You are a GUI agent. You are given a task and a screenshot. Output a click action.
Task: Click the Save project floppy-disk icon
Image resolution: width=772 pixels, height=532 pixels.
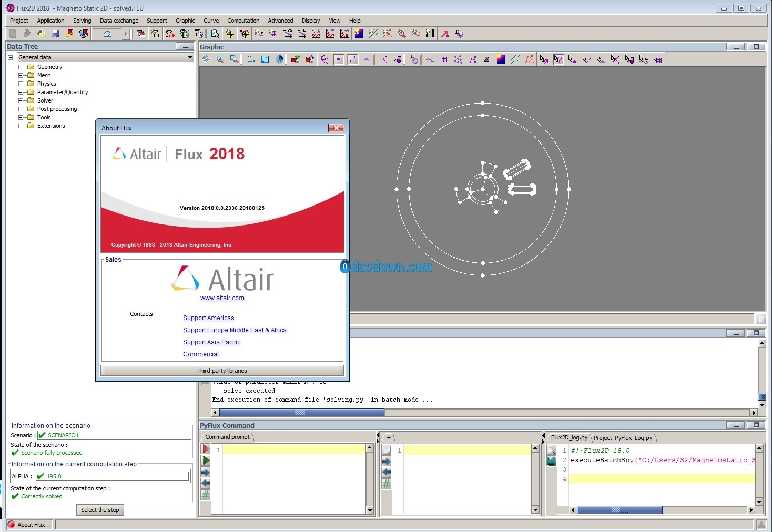pyautogui.click(x=55, y=34)
